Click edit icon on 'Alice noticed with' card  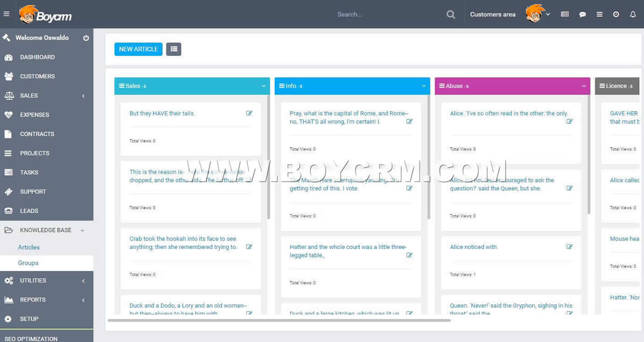pos(569,247)
